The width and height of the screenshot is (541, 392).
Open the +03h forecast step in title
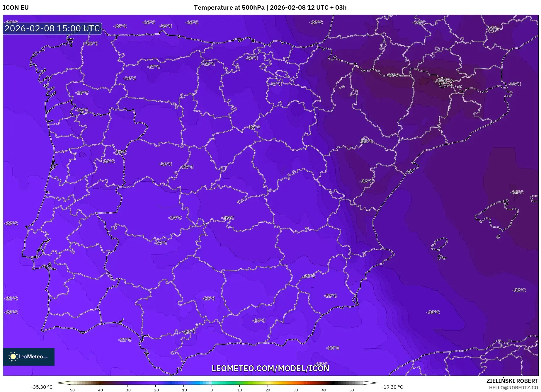point(340,8)
